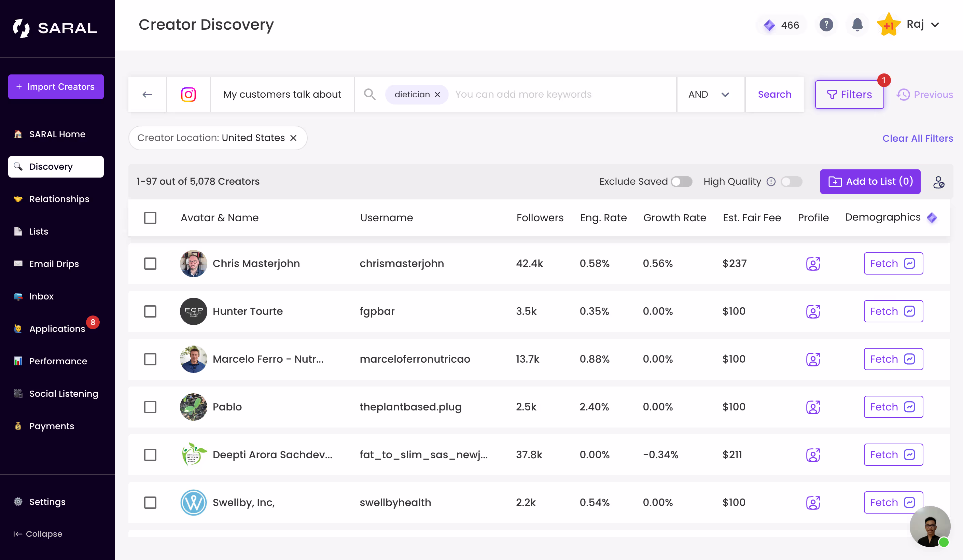Click the info icon next to High Quality
Viewport: 963px width, 560px height.
pos(771,182)
